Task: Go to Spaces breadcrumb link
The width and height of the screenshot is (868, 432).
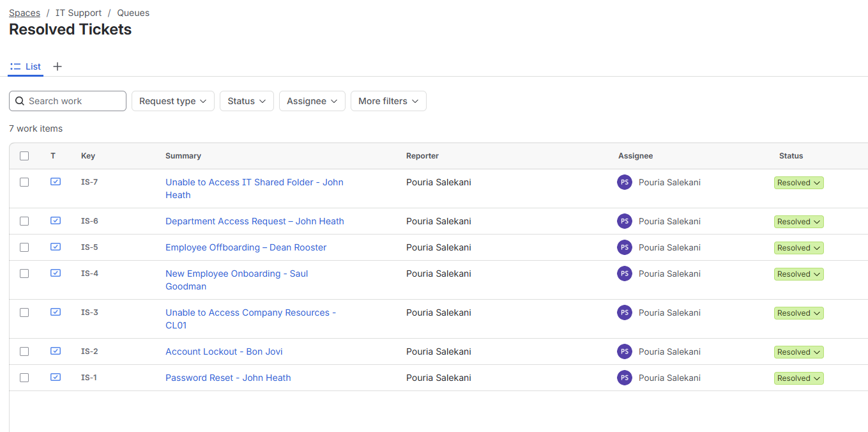Action: tap(24, 13)
